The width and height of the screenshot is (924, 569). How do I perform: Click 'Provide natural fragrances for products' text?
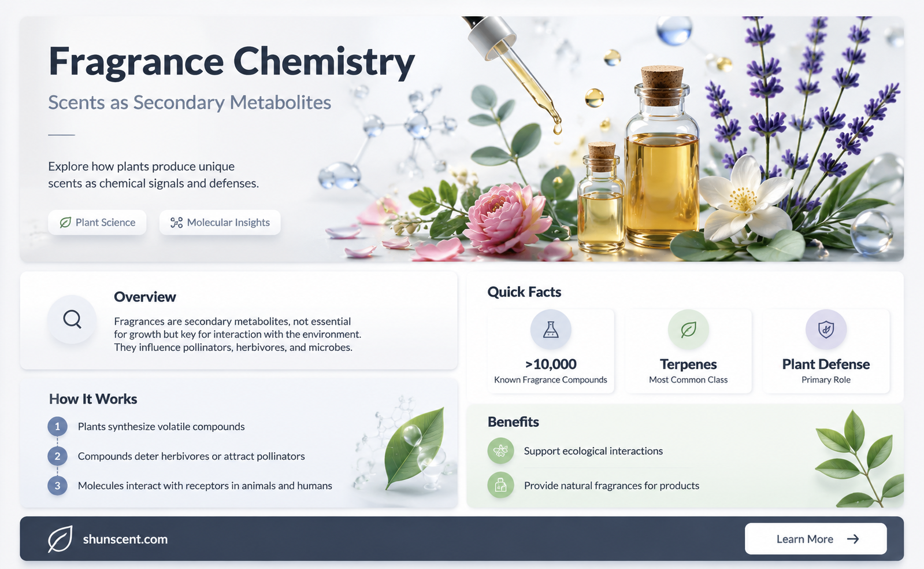click(x=611, y=486)
